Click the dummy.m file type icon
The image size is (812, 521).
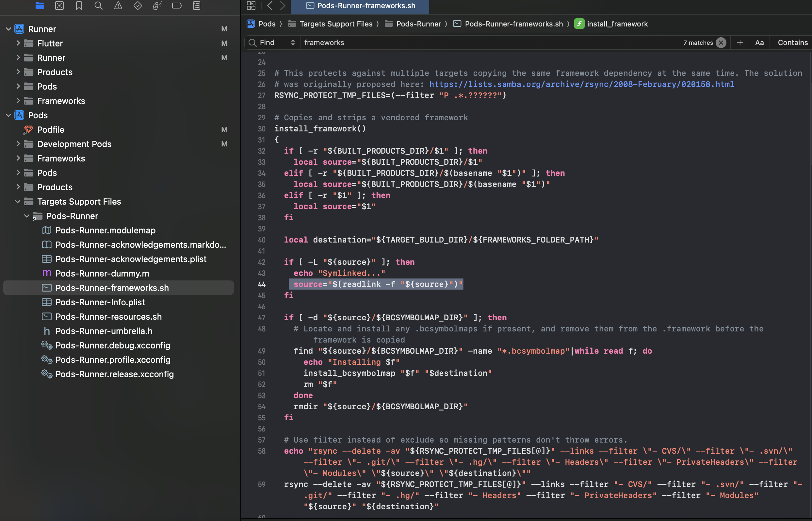coord(47,273)
